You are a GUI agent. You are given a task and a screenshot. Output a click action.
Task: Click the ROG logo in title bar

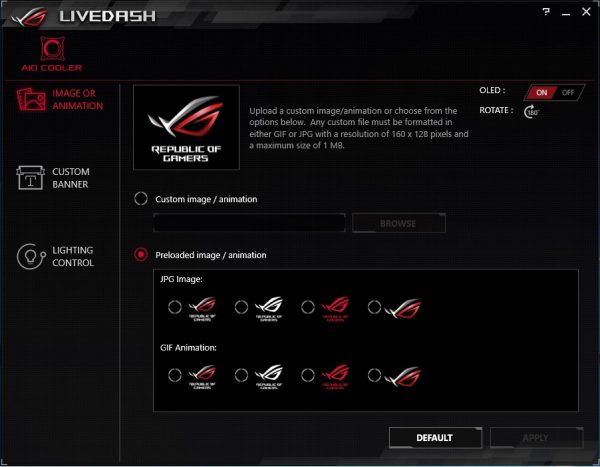click(29, 16)
